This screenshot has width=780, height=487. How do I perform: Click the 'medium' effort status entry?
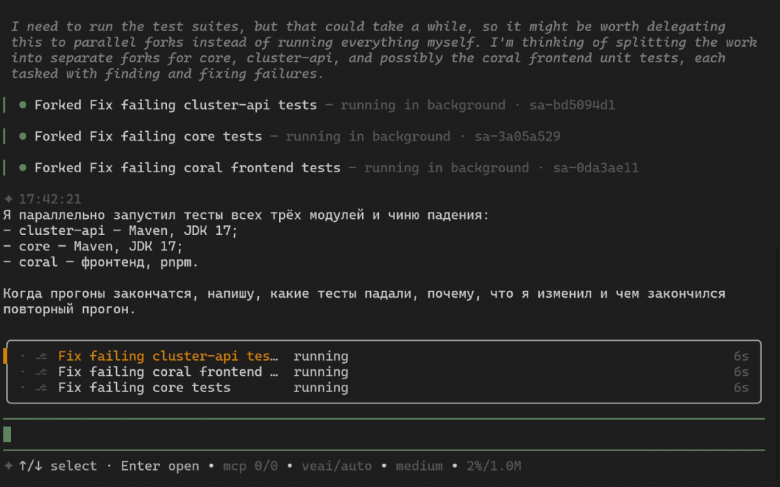(419, 466)
